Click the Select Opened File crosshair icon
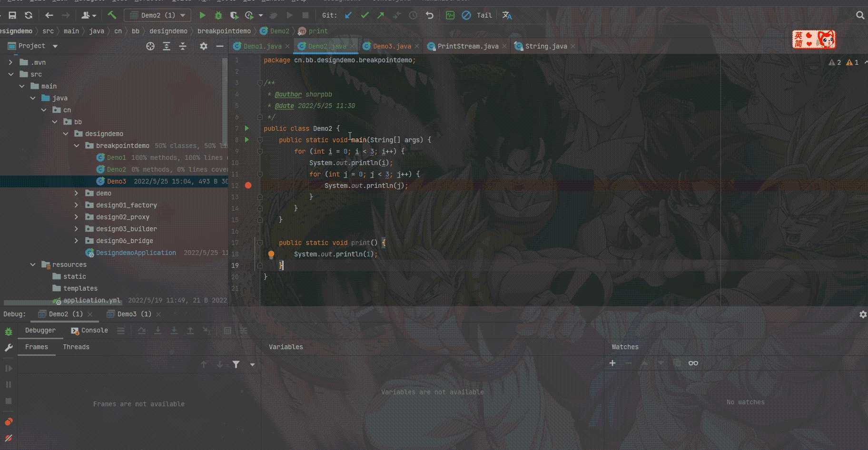 pyautogui.click(x=150, y=46)
